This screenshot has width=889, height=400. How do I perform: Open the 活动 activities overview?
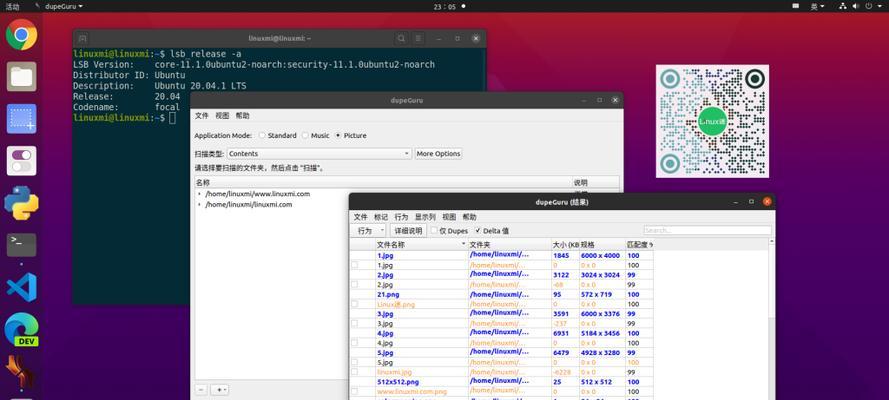(x=12, y=6)
